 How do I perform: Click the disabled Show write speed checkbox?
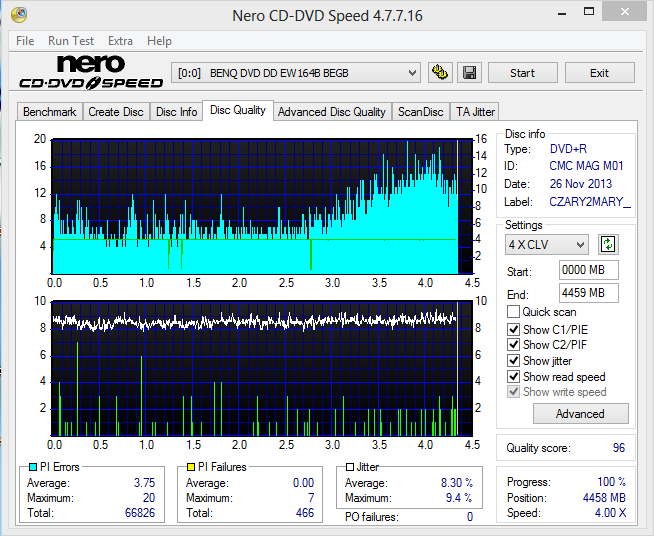(x=513, y=392)
